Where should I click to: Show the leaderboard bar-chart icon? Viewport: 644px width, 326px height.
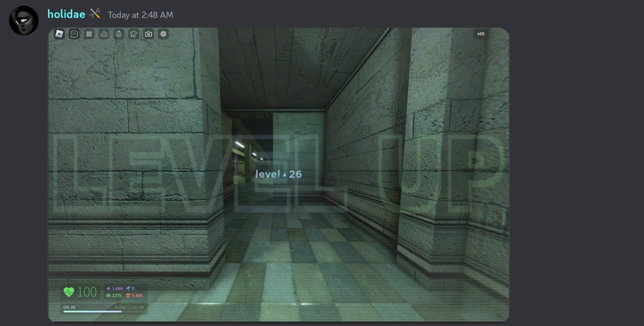pos(104,34)
